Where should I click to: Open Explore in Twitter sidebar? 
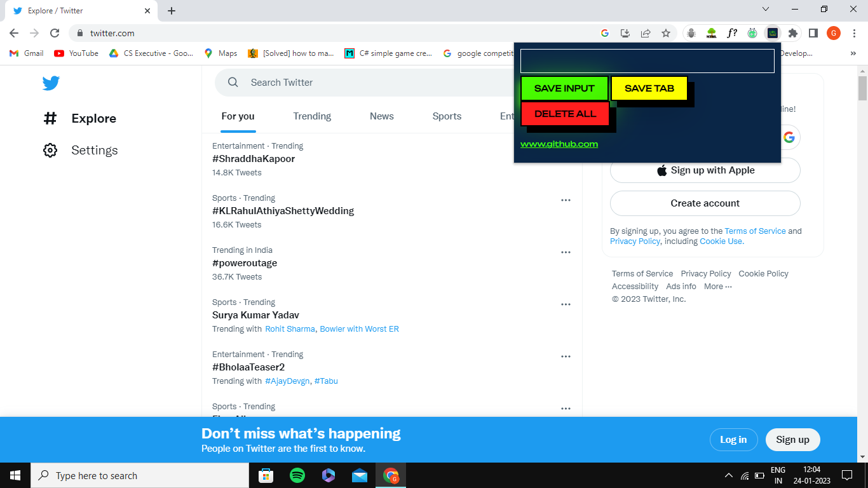tap(79, 118)
